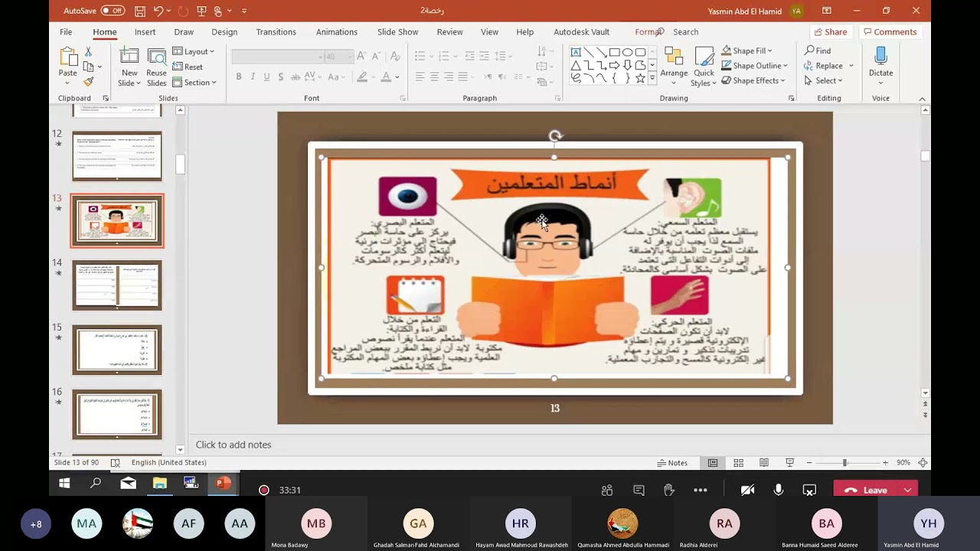This screenshot has height=551, width=980.
Task: Open the Shape Outline dropdown
Action: (x=754, y=66)
